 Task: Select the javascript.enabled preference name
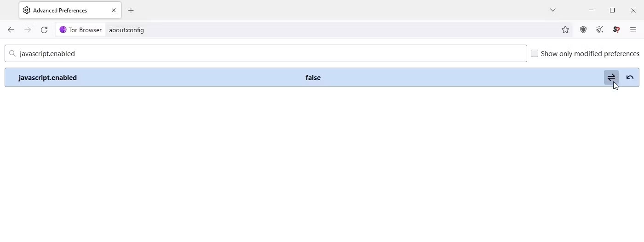point(48,78)
